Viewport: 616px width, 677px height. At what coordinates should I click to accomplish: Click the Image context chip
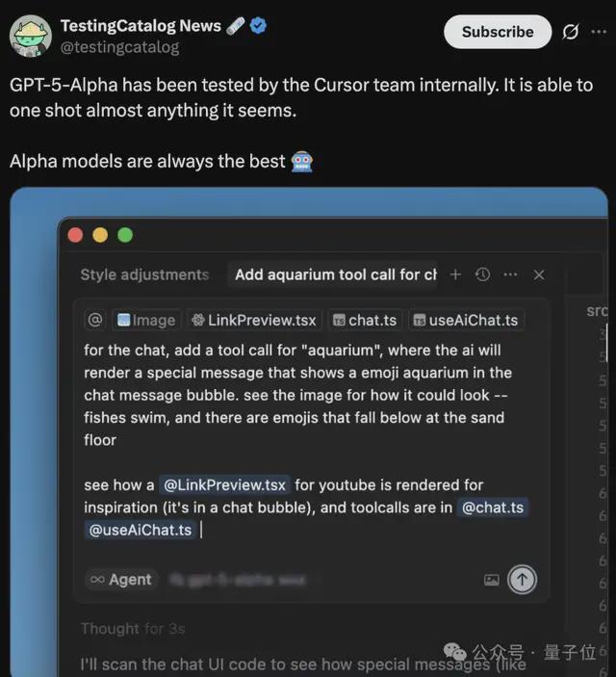(146, 320)
